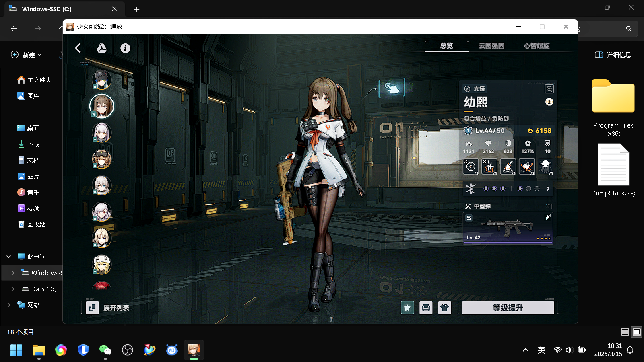Show hidden tray icons chevron

coord(526,350)
